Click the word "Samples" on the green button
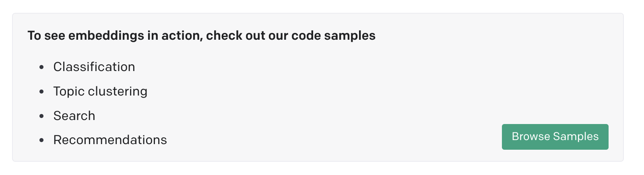This screenshot has width=644, height=175. coord(576,137)
